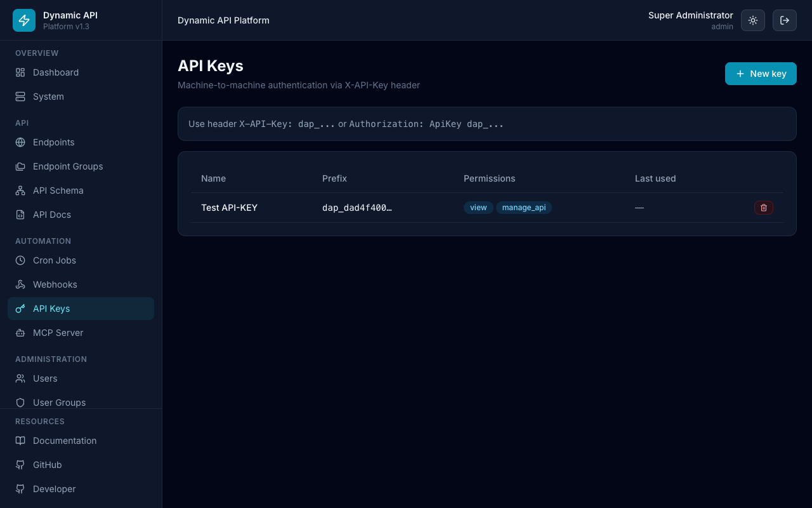Open Dashboard in the sidebar
This screenshot has height=508, width=812.
(x=81, y=72)
